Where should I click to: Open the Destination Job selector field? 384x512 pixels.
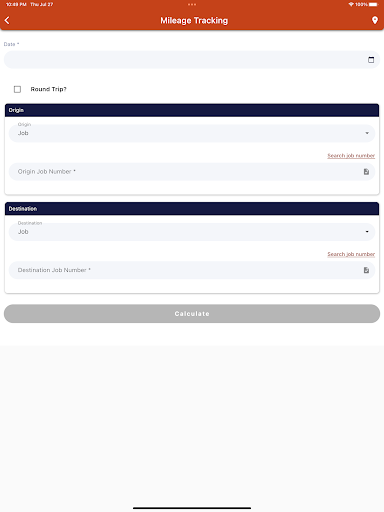pyautogui.click(x=192, y=232)
